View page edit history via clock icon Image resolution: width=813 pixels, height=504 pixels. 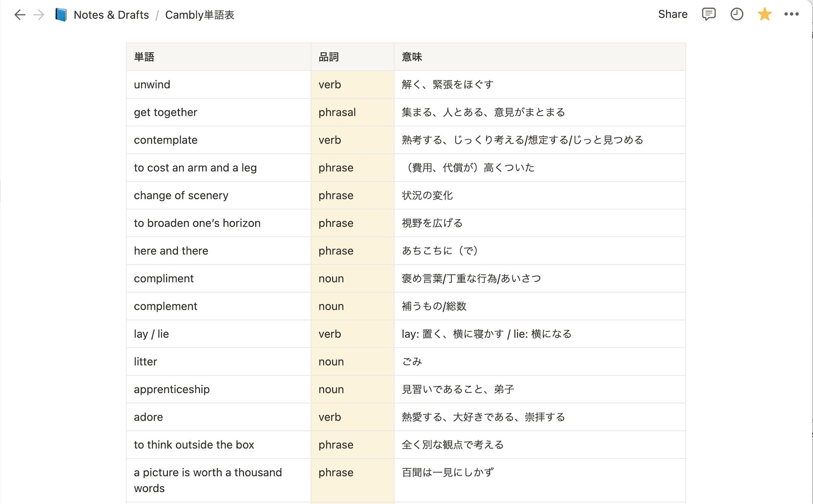coord(737,15)
